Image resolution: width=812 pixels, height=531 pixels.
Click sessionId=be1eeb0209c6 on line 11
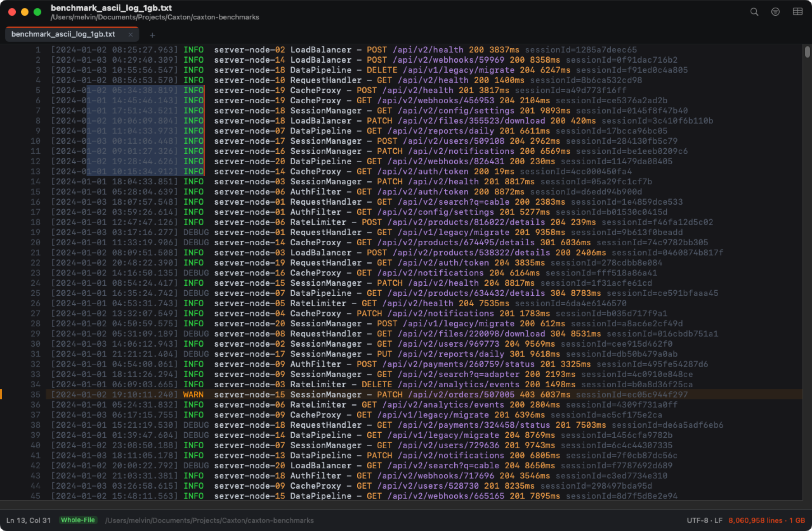[x=632, y=151]
